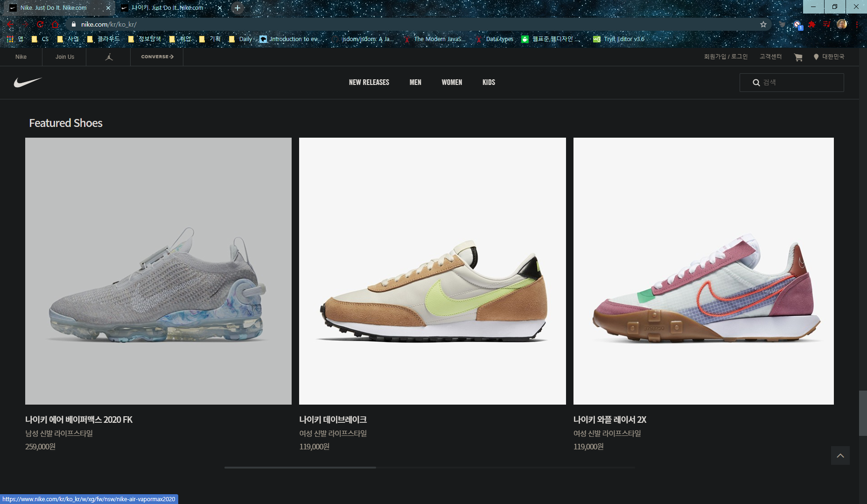Viewport: 867px width, 504px height.
Task: Switch to the 'Nike. Just Do It.' tab
Action: 54,8
